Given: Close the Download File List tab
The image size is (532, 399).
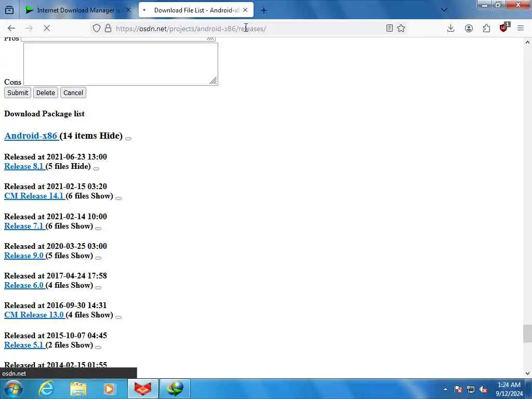Looking at the screenshot, I should click(x=245, y=10).
